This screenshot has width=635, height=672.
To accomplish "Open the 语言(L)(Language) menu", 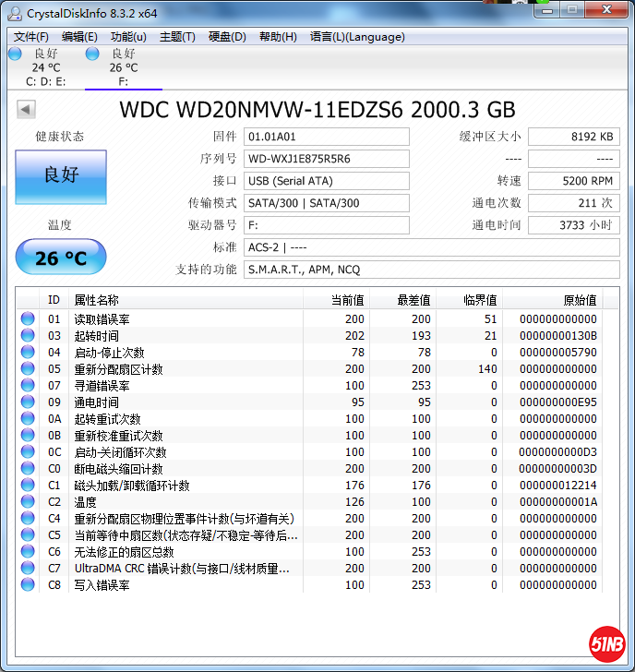I will [357, 37].
